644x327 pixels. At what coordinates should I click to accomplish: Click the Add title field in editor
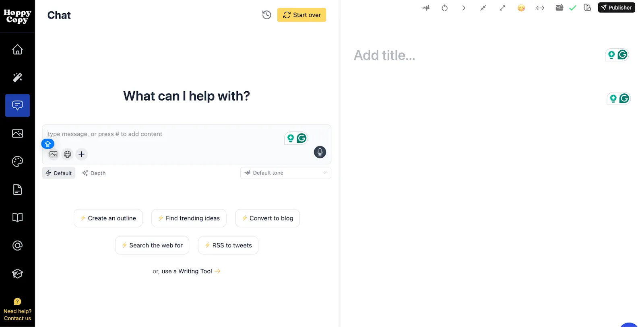[384, 55]
